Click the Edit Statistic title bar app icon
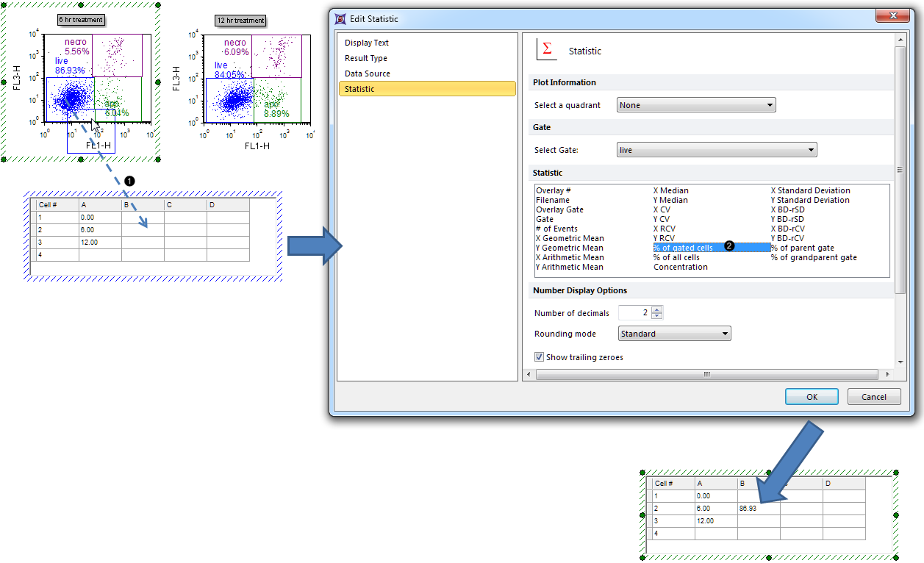The image size is (924, 563). 340,18
